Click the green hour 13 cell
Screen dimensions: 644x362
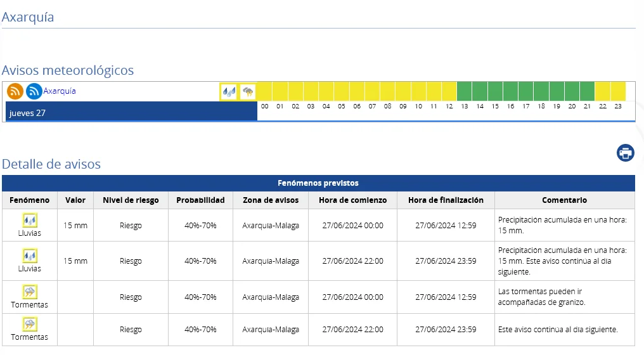[465, 91]
